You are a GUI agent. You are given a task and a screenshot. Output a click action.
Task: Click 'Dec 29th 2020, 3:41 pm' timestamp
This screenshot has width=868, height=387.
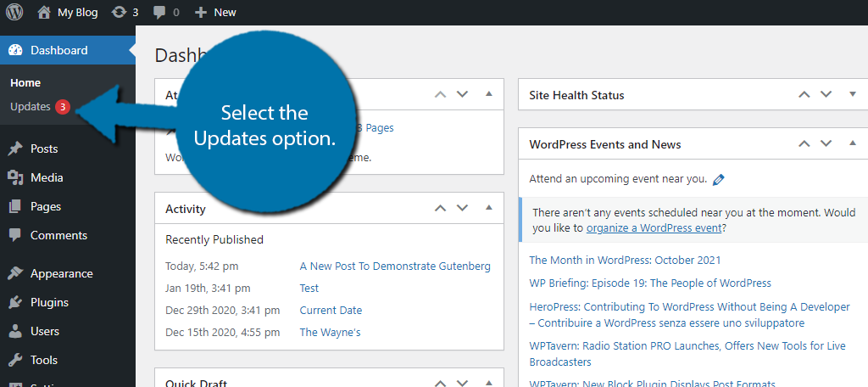tap(223, 311)
